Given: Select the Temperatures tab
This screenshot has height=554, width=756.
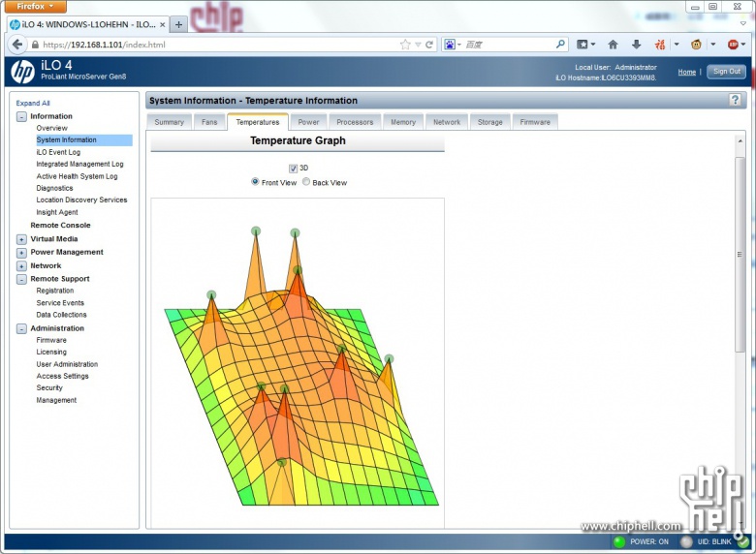Looking at the screenshot, I should tap(258, 122).
